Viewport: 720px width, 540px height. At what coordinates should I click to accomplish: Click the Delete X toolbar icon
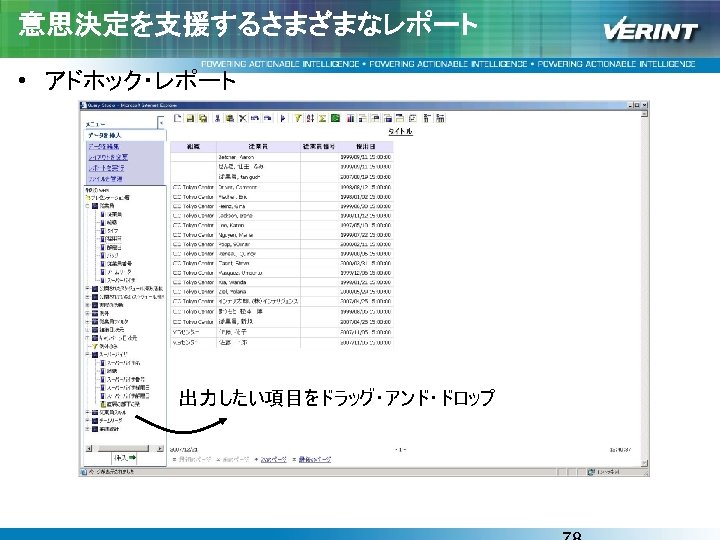(242, 118)
